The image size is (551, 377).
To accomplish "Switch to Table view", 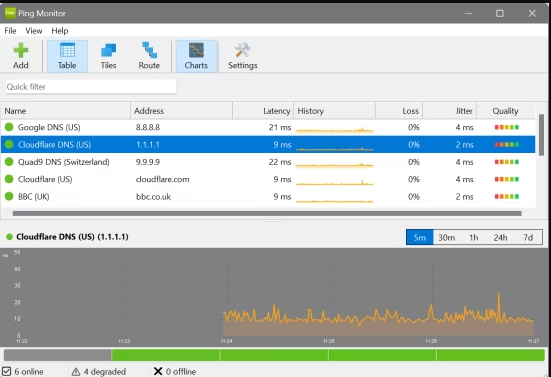I will coord(67,56).
